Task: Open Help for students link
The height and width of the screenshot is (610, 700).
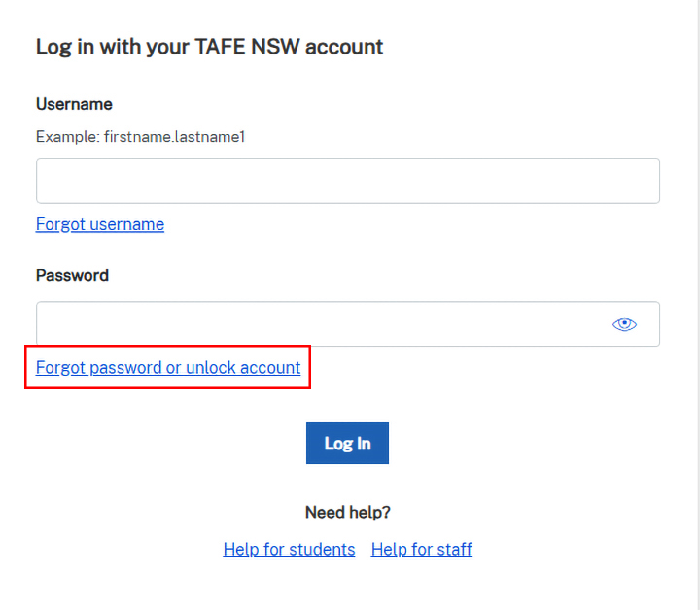Action: [x=289, y=550]
